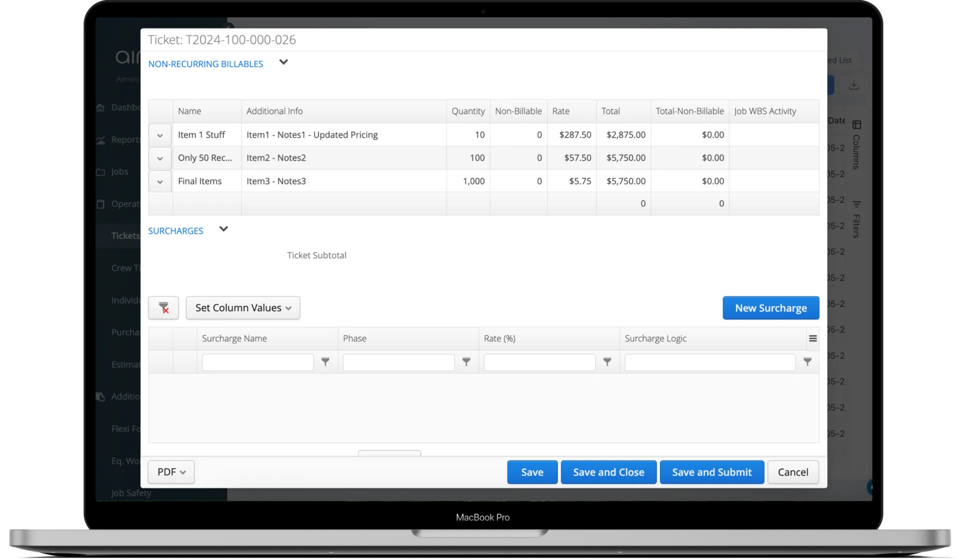Go to Crew Ti... in the sidebar
960x560 pixels.
point(125,268)
